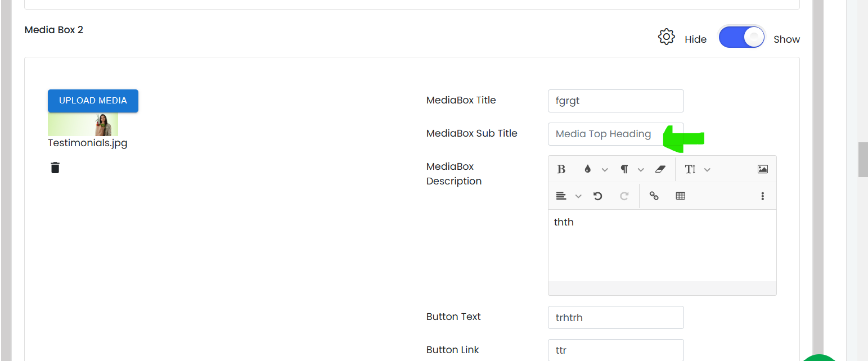Select the paragraph format icon
868x361 pixels.
624,169
